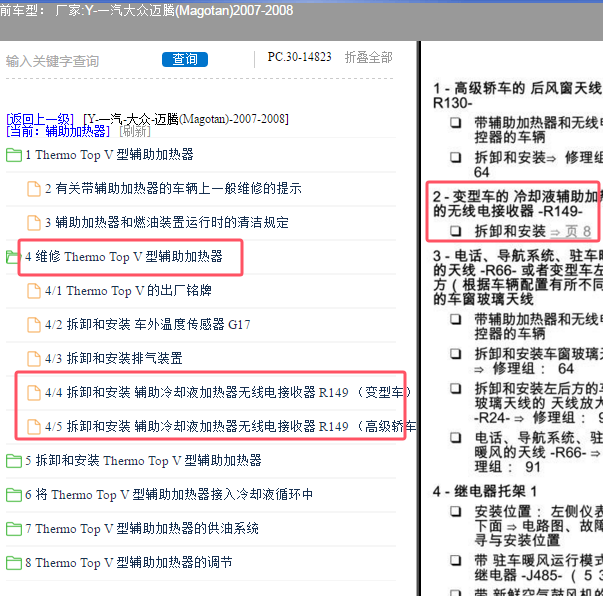Select 4 维修 Thermo Top V 型辅助加热器
Screen dimensions: 603x596
[x=124, y=256]
